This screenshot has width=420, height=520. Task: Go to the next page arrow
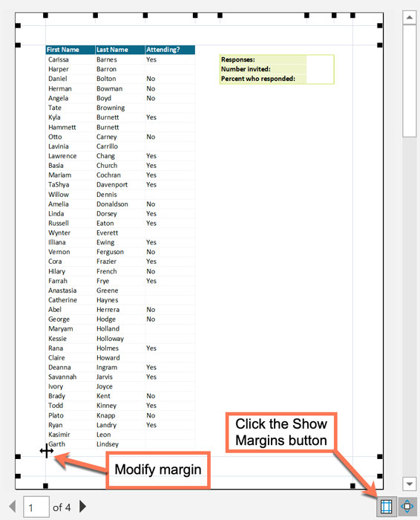click(83, 507)
